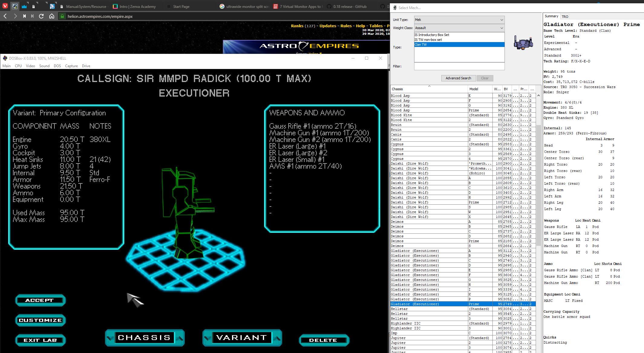Viewport: 644px width, 353px height.
Task: Open the DOSBox Capture menu
Action: pos(71,66)
